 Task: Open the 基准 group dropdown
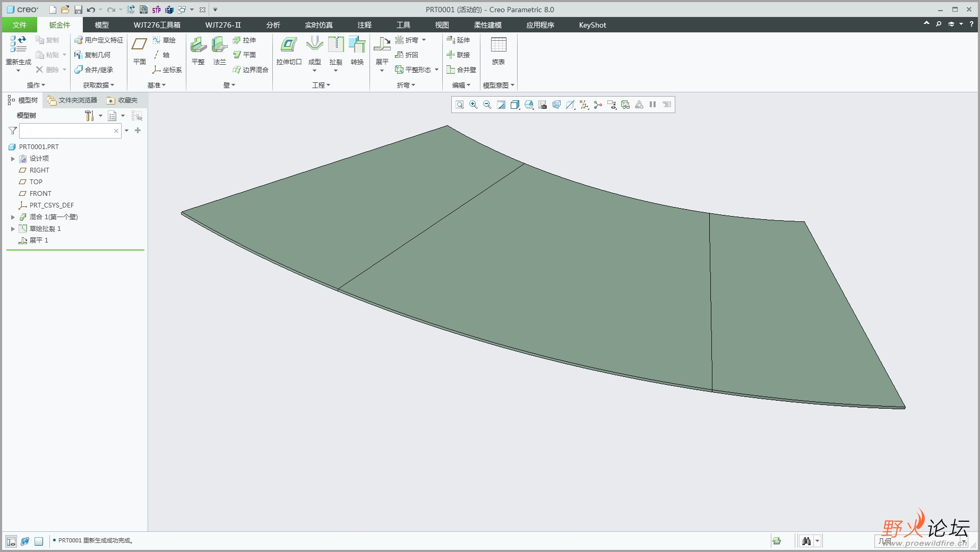157,85
